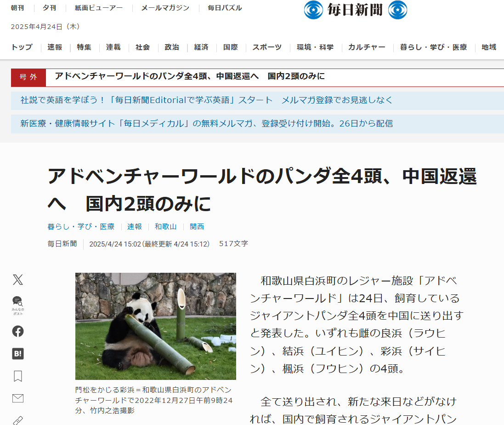Open the 号外 breaking news headline
Viewport: 504px width, 425px height.
click(x=189, y=76)
